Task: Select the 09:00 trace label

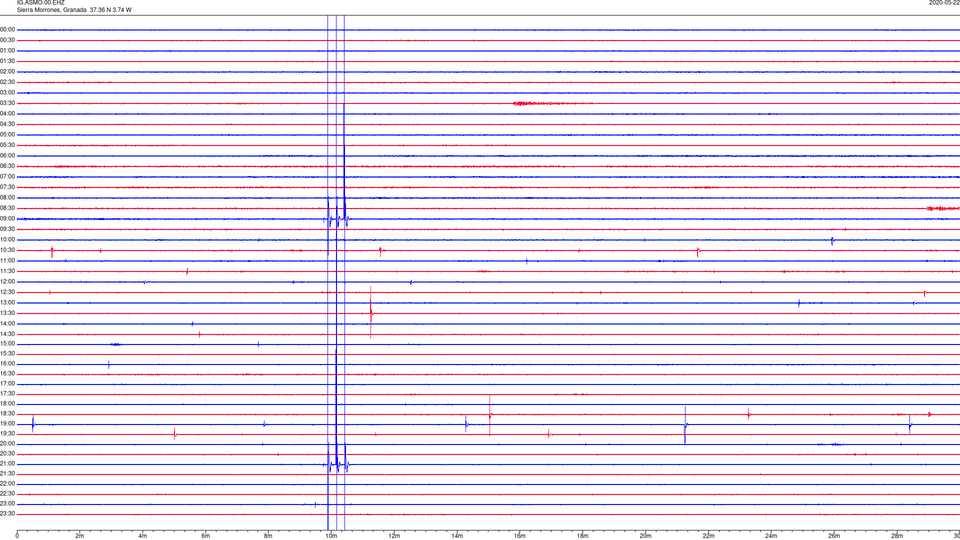Action: (7, 219)
